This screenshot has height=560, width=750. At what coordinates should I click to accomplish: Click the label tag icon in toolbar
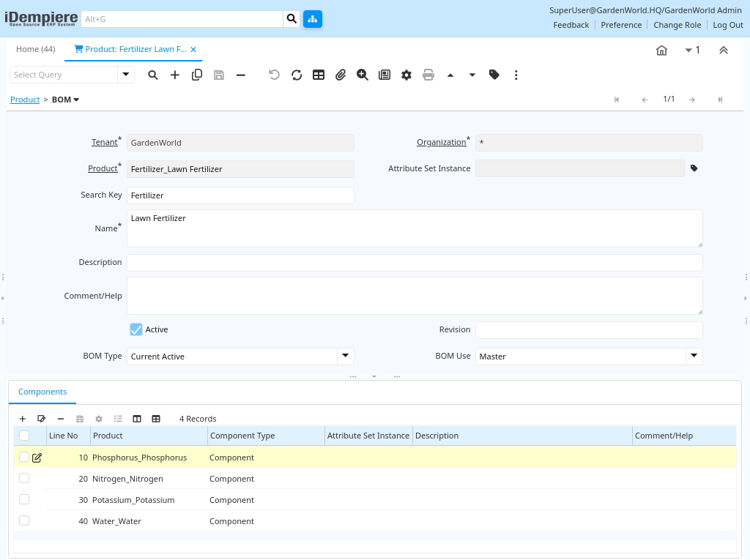click(x=494, y=75)
